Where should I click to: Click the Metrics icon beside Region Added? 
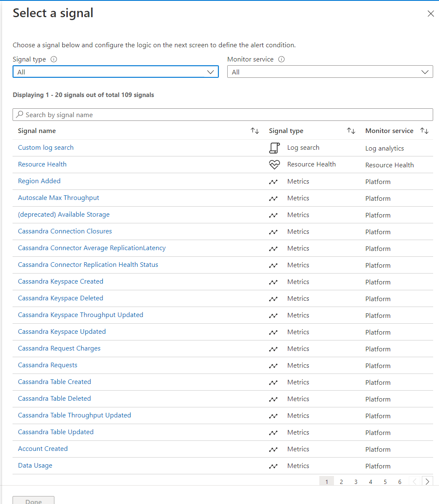click(273, 182)
